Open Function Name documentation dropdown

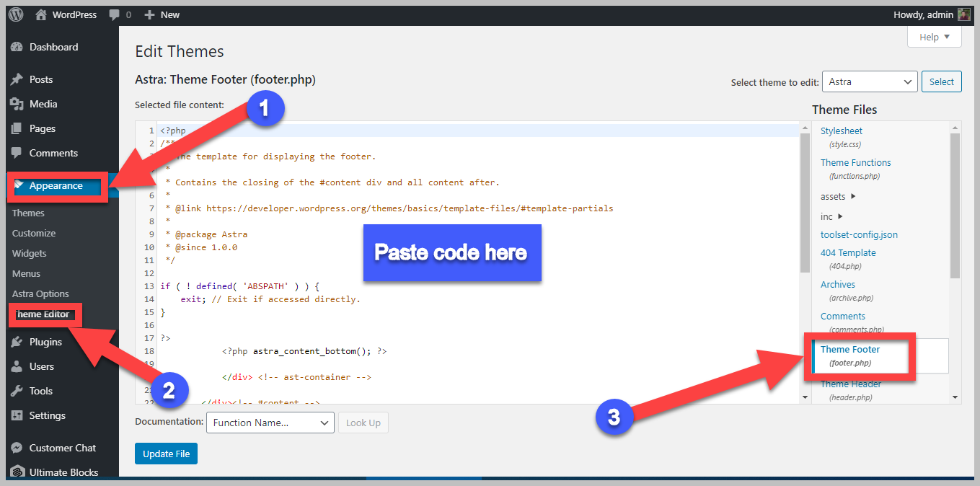click(270, 423)
